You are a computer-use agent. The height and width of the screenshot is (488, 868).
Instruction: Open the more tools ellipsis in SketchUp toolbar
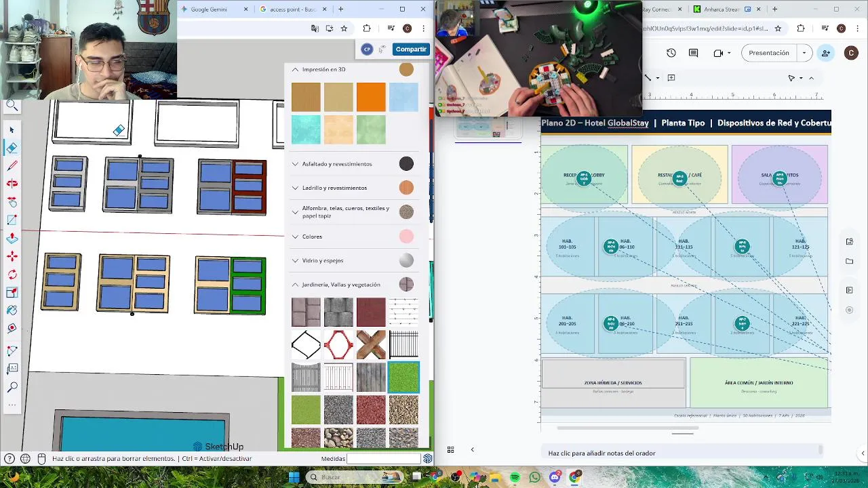click(12, 405)
